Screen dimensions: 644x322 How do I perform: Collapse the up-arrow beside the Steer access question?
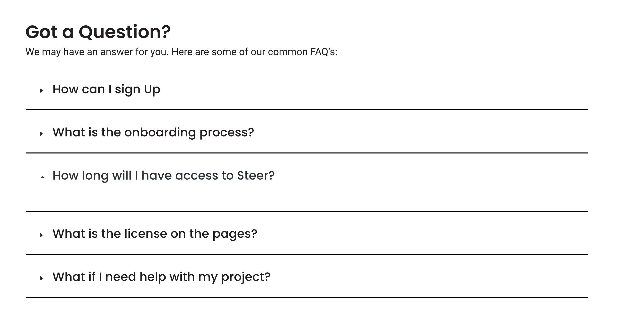coord(43,177)
